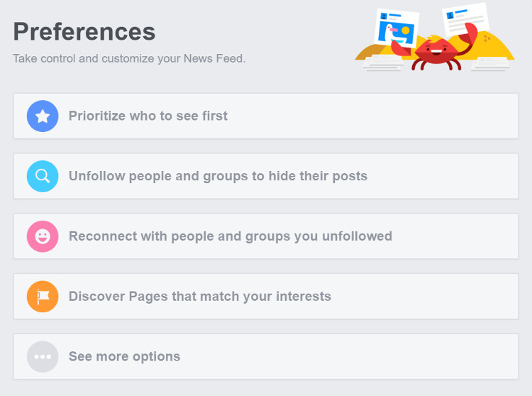Click empty right side of Reconnect row
Screen dimensions: 532x396
click(455, 236)
